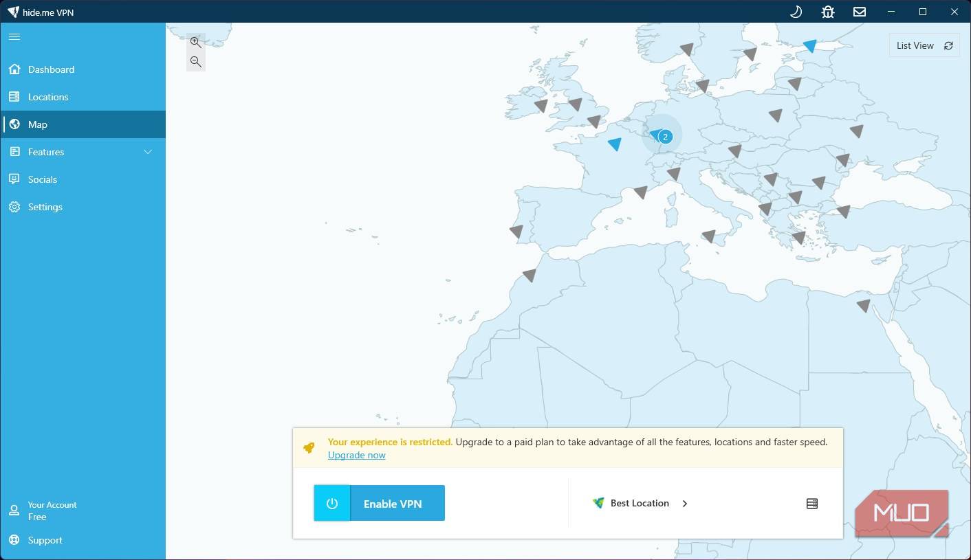Expand the Features menu chevron

tap(148, 152)
